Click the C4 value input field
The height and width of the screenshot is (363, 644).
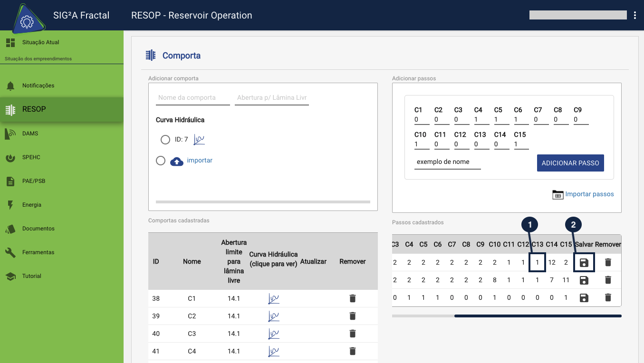481,120
